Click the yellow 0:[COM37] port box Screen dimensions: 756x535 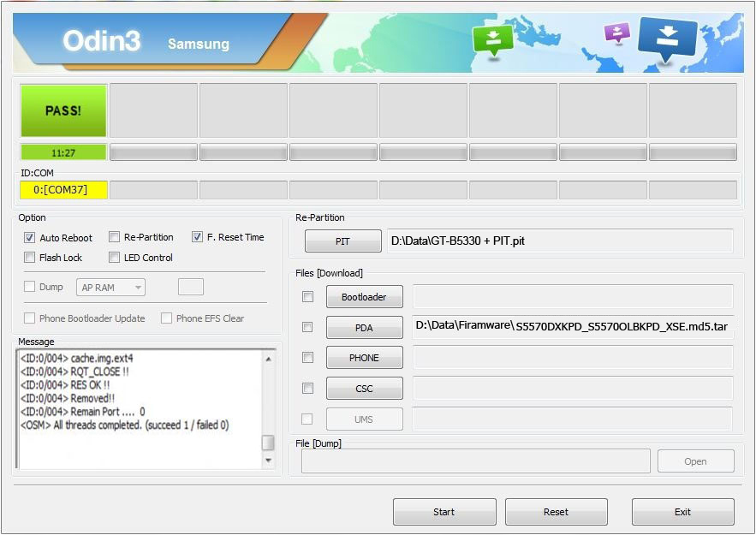point(63,190)
